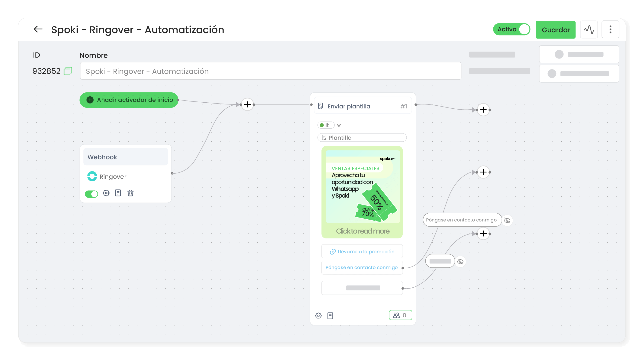
Task: Open the activity graph icon in the header
Action: (x=589, y=29)
